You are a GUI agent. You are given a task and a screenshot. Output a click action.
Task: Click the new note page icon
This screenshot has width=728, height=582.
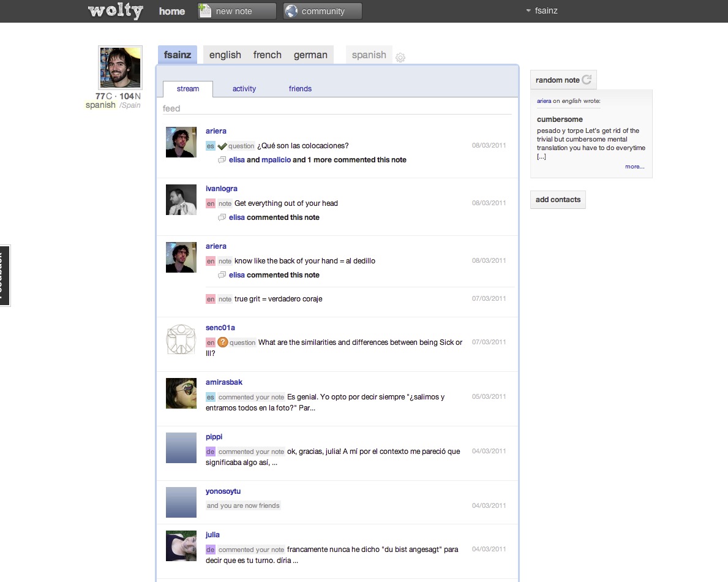(x=205, y=10)
